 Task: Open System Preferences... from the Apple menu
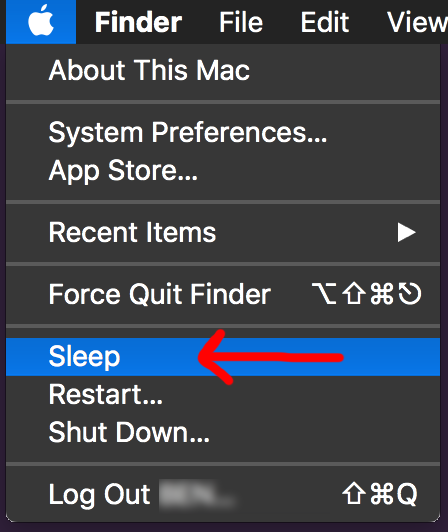[x=223, y=132]
